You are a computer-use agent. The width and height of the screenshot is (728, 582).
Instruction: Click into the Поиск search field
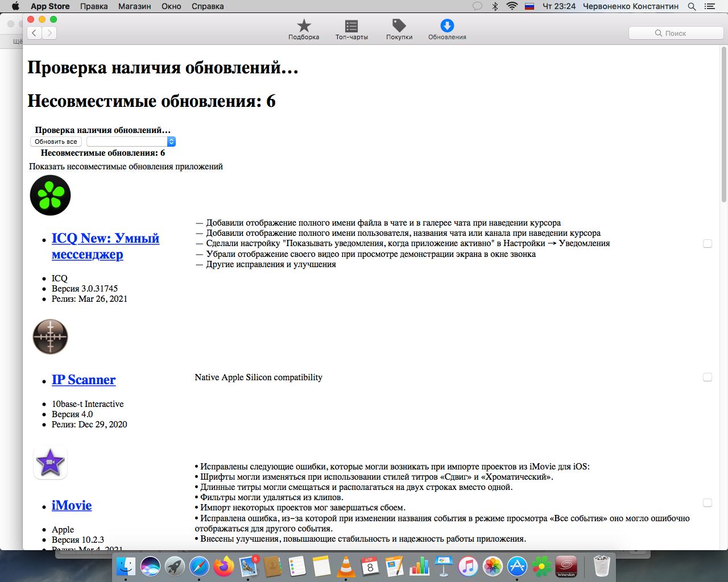(675, 33)
